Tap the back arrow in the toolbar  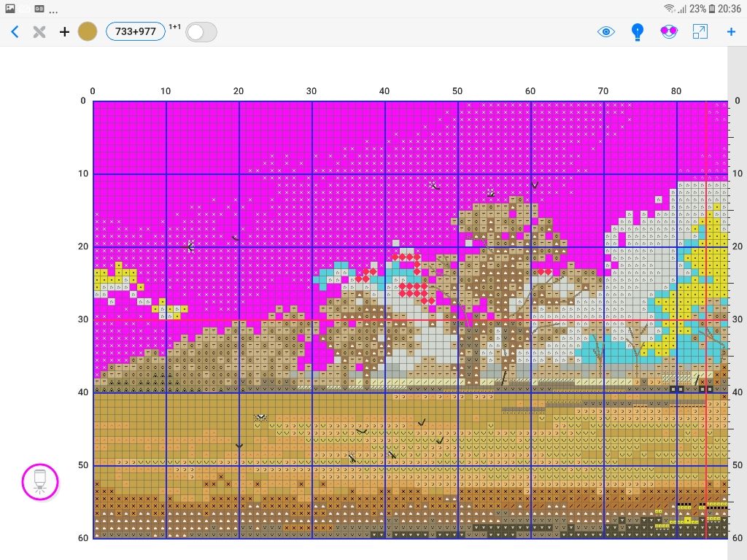click(15, 32)
